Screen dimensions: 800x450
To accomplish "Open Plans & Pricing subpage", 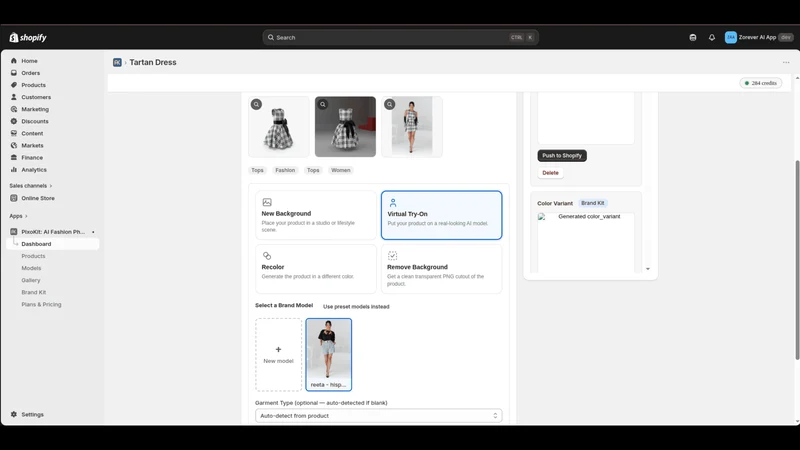I will pos(41,305).
